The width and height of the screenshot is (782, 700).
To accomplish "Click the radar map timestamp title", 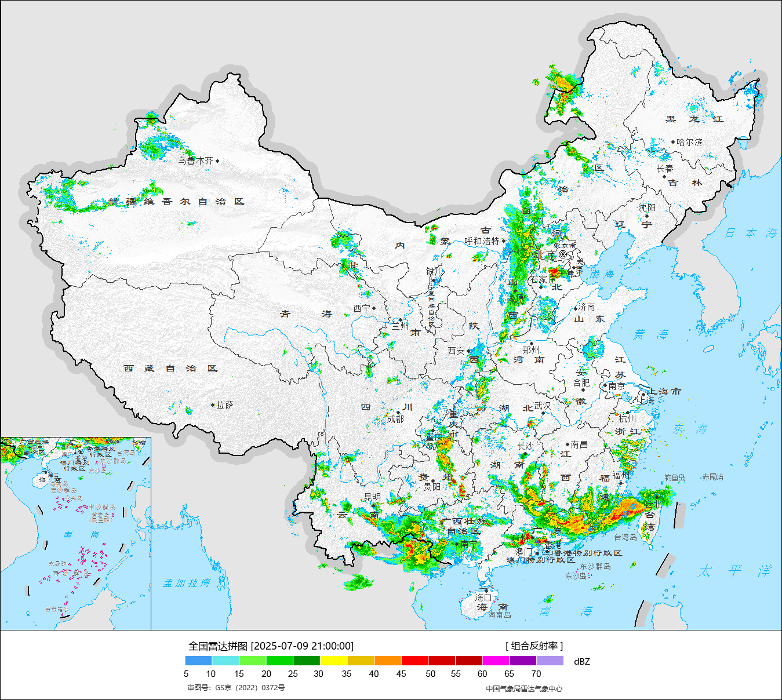I will click(x=271, y=646).
